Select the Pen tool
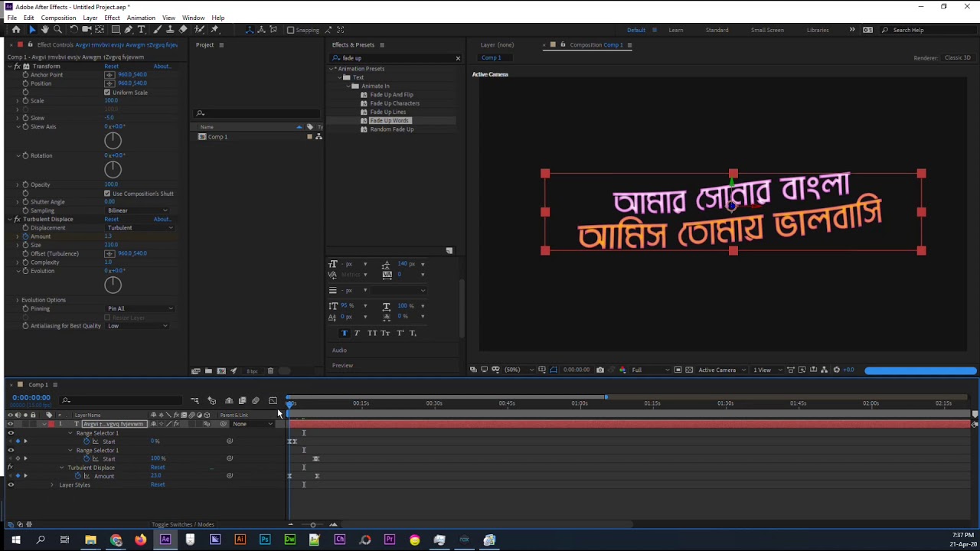Image resolution: width=980 pixels, height=551 pixels. click(128, 30)
